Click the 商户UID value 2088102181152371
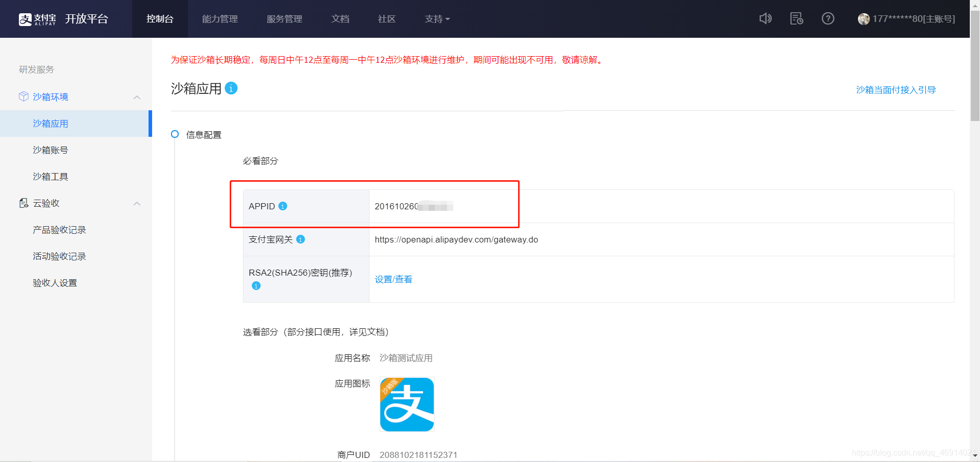Screen dimensions: 980x462 pos(419,455)
